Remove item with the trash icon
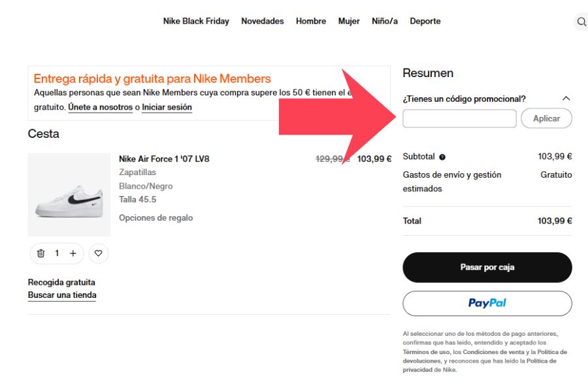The image size is (588, 392). pos(41,253)
